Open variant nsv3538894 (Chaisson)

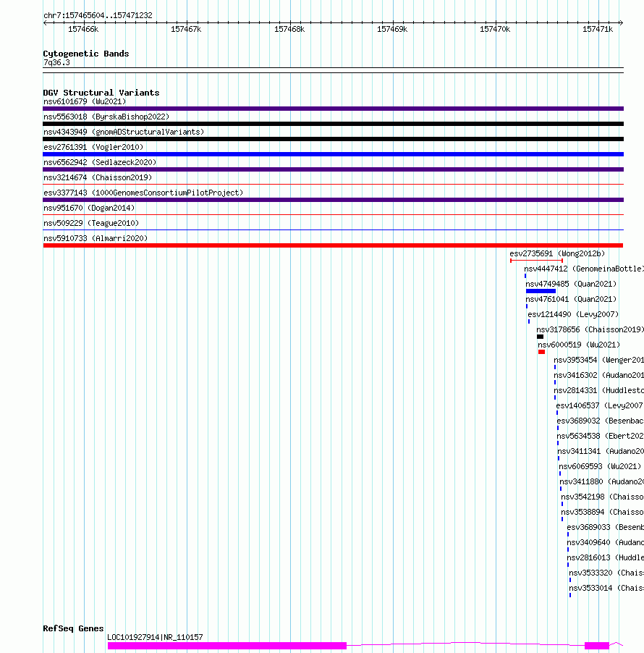tap(602, 513)
